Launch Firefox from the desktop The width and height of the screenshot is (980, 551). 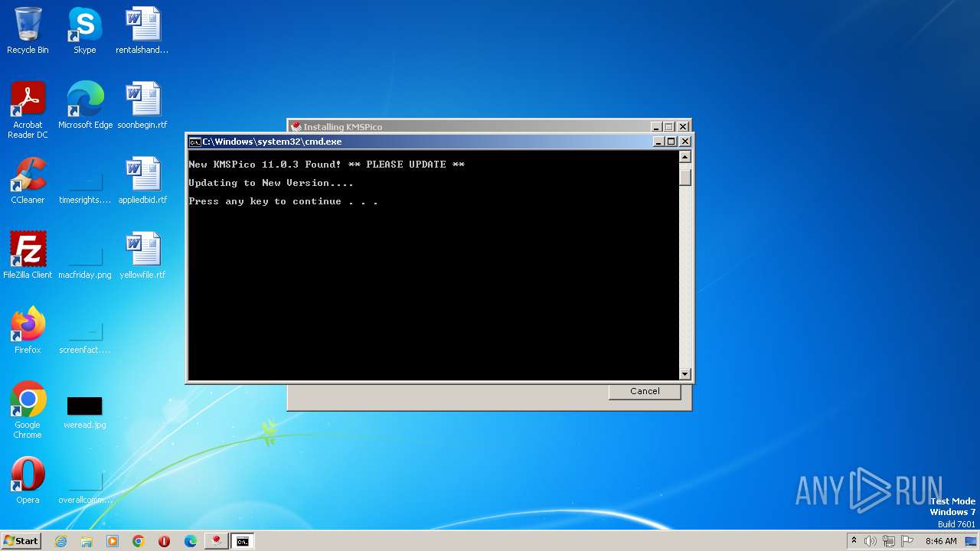[x=28, y=331]
